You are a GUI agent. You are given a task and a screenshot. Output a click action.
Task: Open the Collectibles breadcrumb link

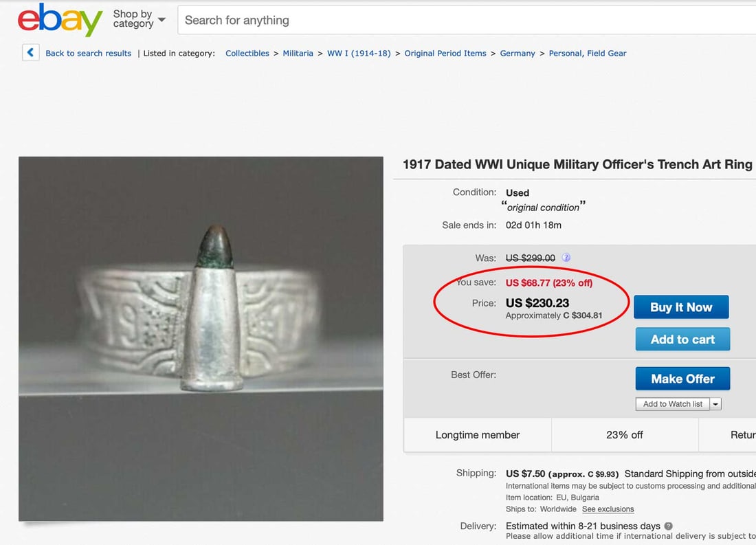(247, 53)
